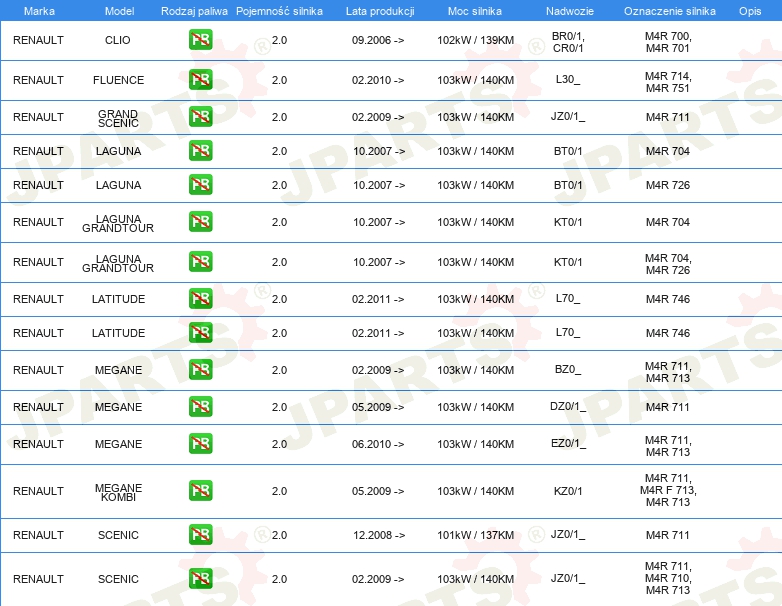The width and height of the screenshot is (782, 606).
Task: Click engine code M4R 711, M4R 710, M4R 713
Action: 668,578
